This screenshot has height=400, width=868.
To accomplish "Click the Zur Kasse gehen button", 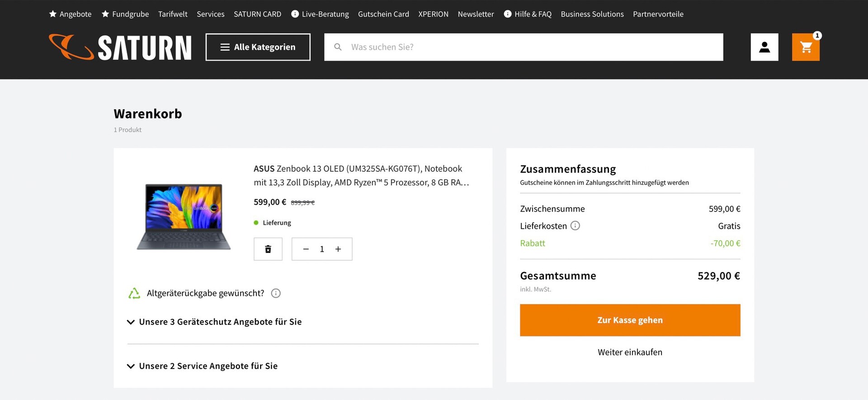I will point(630,320).
